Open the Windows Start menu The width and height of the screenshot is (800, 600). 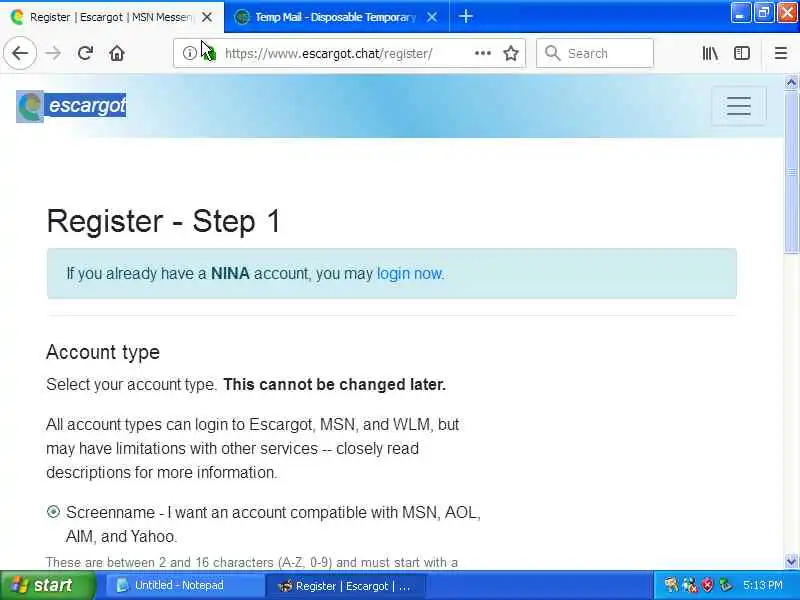point(47,585)
